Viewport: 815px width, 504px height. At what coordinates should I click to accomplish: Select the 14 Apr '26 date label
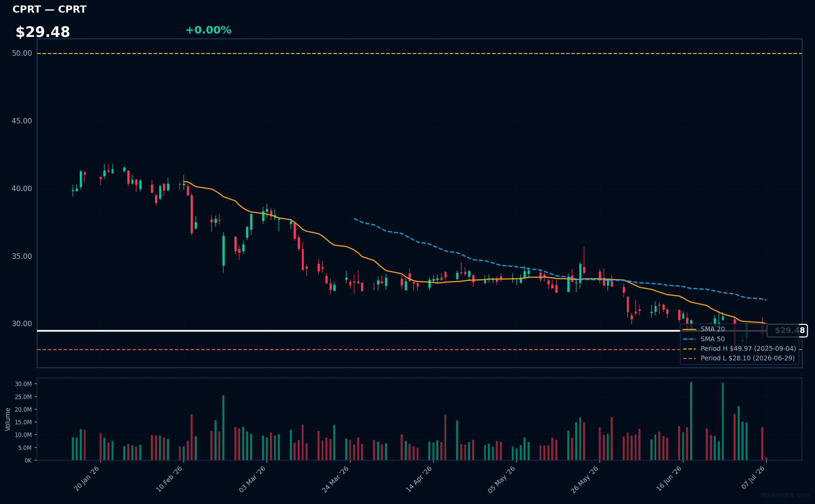click(419, 479)
